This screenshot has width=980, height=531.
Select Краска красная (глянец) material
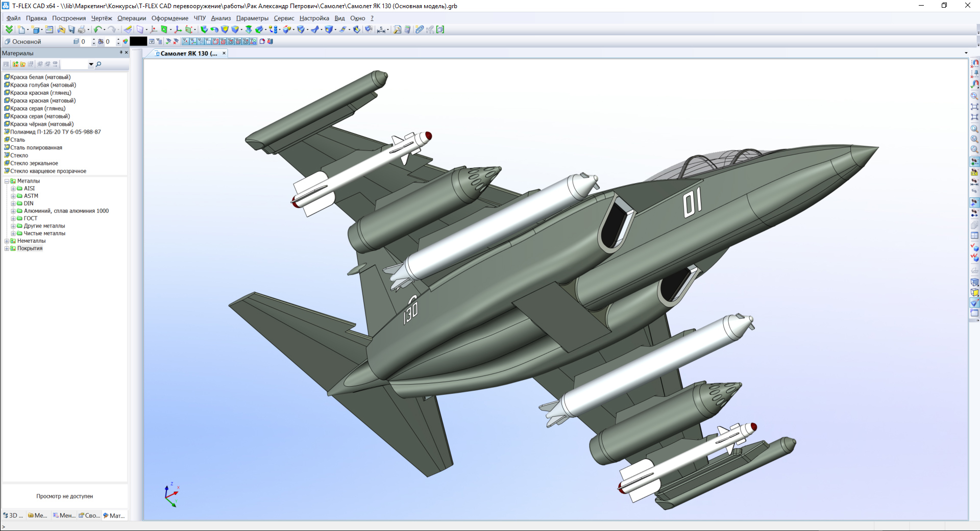pos(41,93)
